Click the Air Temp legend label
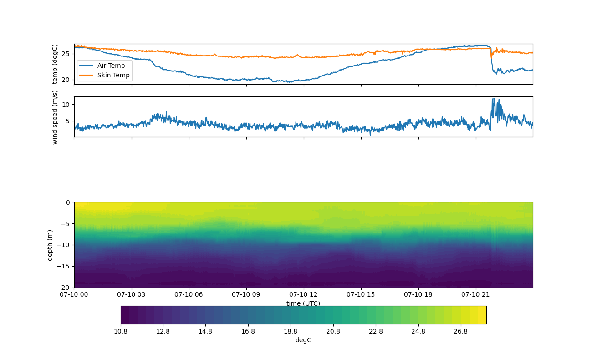592x364 pixels. (x=111, y=66)
